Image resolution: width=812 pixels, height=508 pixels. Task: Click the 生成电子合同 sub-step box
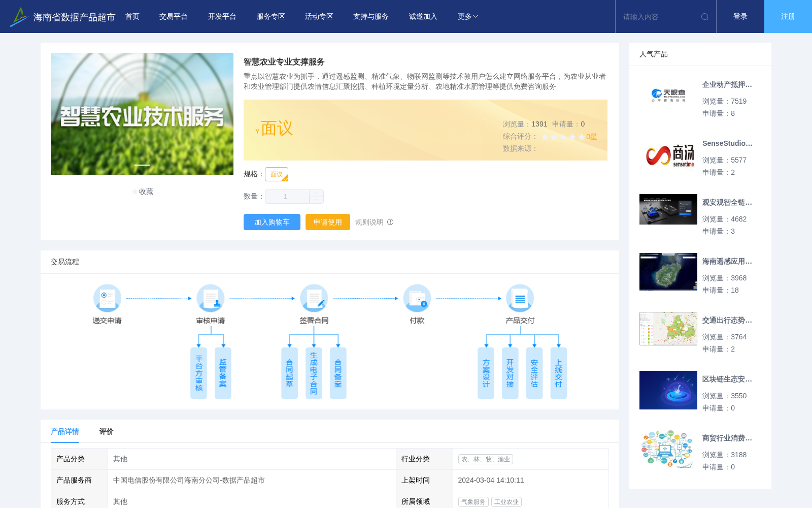314,373
